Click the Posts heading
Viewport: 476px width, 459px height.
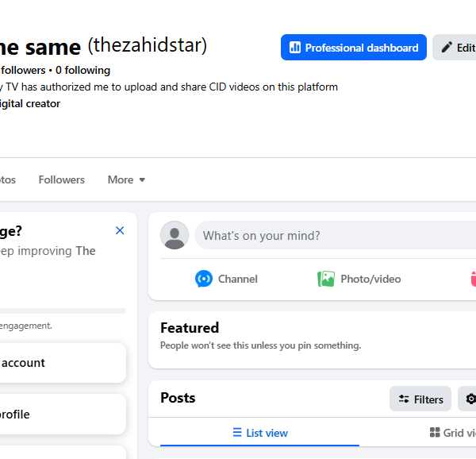pos(178,398)
